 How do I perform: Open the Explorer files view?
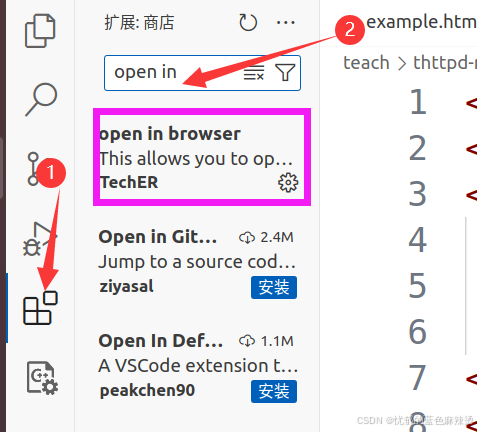coord(40,31)
